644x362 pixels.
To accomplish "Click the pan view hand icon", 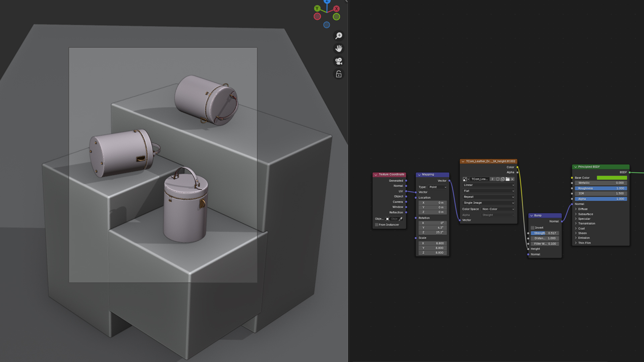I will 339,49.
